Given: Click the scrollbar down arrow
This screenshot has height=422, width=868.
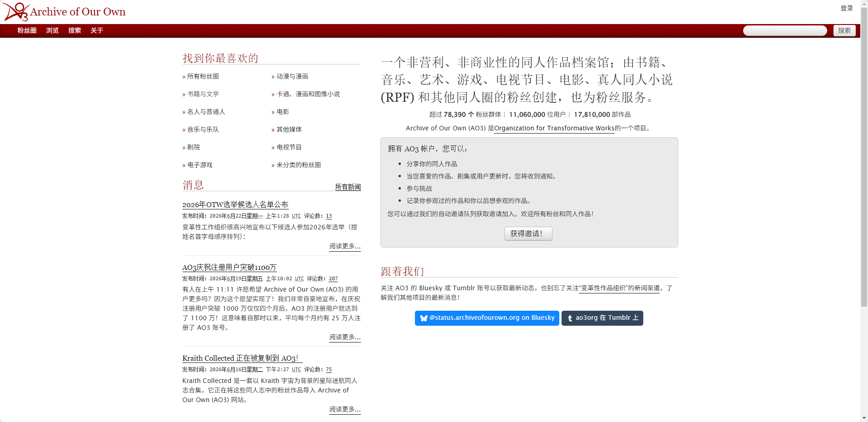Looking at the screenshot, I should pos(864,418).
